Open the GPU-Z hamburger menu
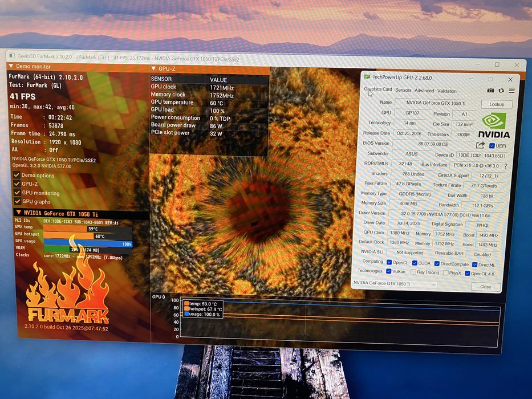The height and width of the screenshot is (399, 532). click(x=511, y=91)
